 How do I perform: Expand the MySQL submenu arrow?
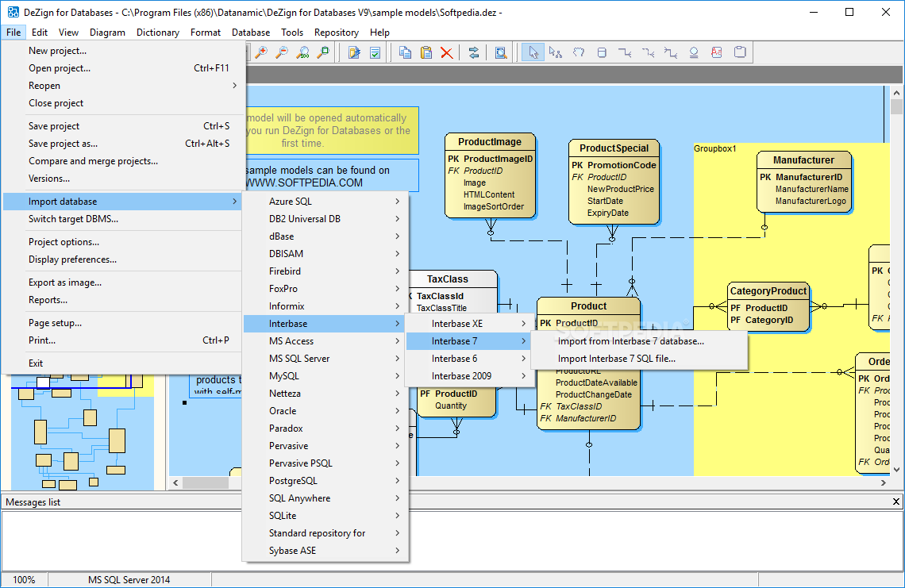click(x=398, y=375)
